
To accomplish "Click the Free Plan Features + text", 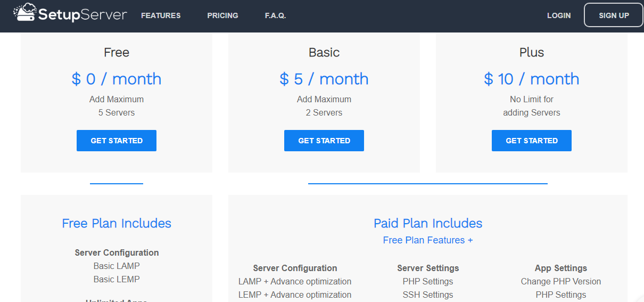I will tap(428, 240).
